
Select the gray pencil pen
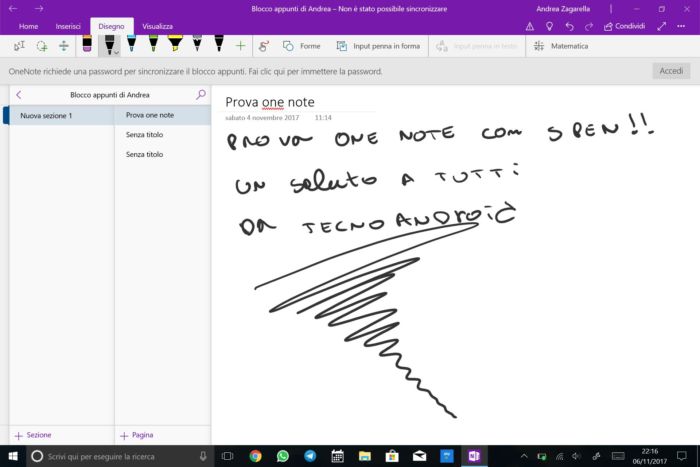pos(197,44)
